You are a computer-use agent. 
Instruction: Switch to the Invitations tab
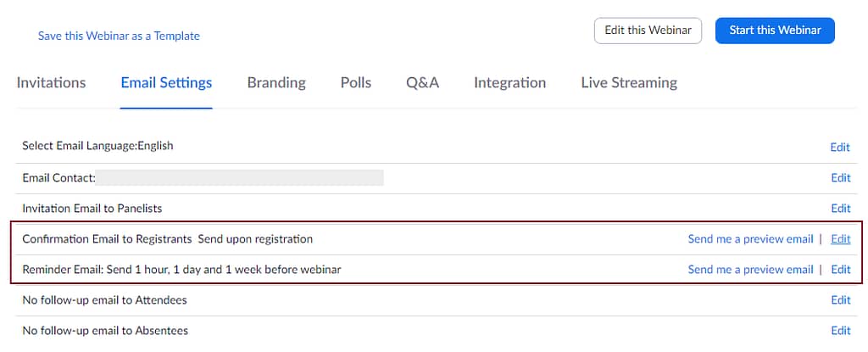(51, 82)
